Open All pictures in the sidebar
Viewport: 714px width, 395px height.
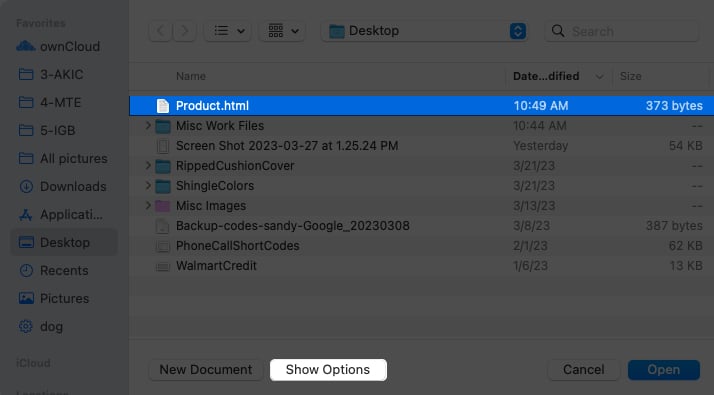tap(64, 159)
